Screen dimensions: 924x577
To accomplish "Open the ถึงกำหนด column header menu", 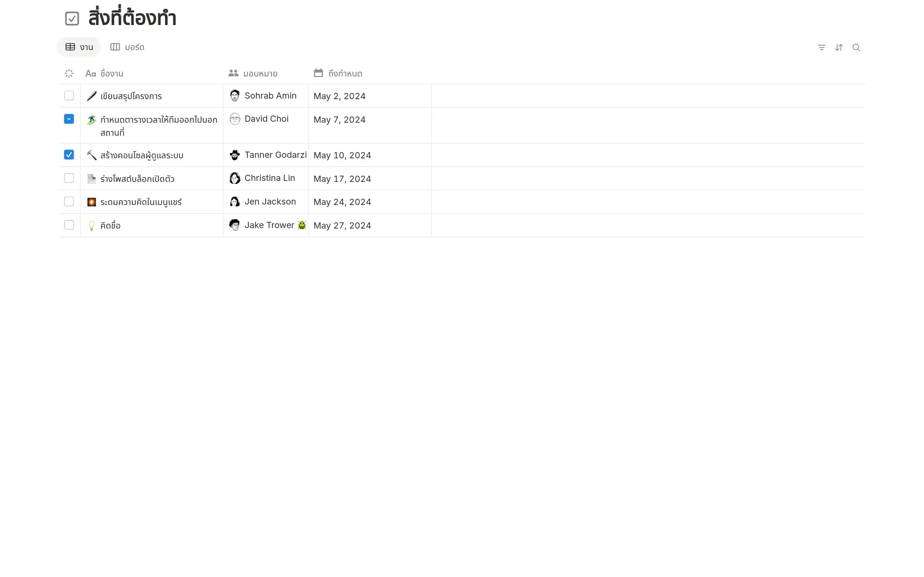I will (345, 73).
